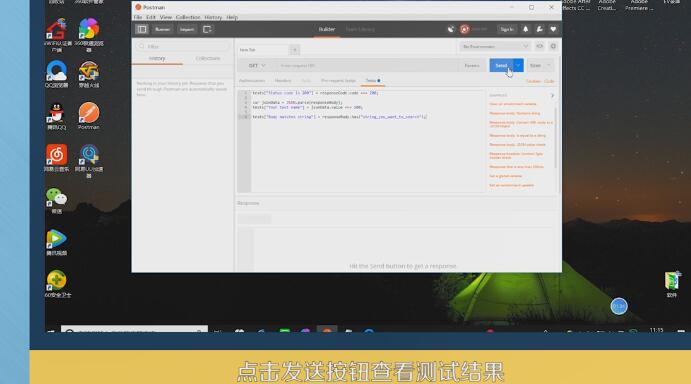Click the orange sync status icon
691x384 pixels.
pyautogui.click(x=464, y=30)
